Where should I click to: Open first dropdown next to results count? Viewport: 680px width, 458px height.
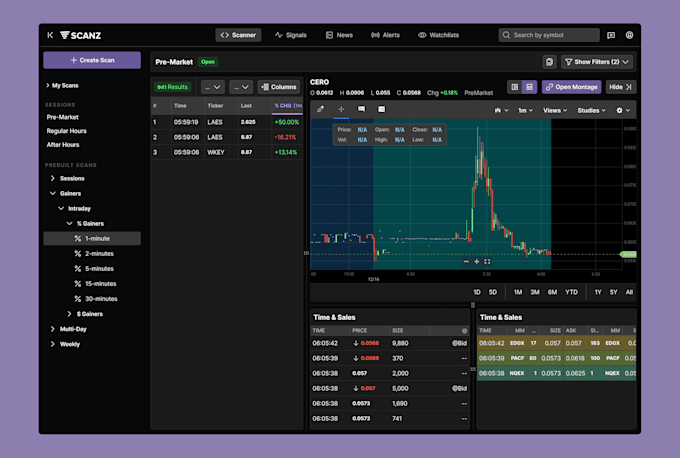(212, 87)
